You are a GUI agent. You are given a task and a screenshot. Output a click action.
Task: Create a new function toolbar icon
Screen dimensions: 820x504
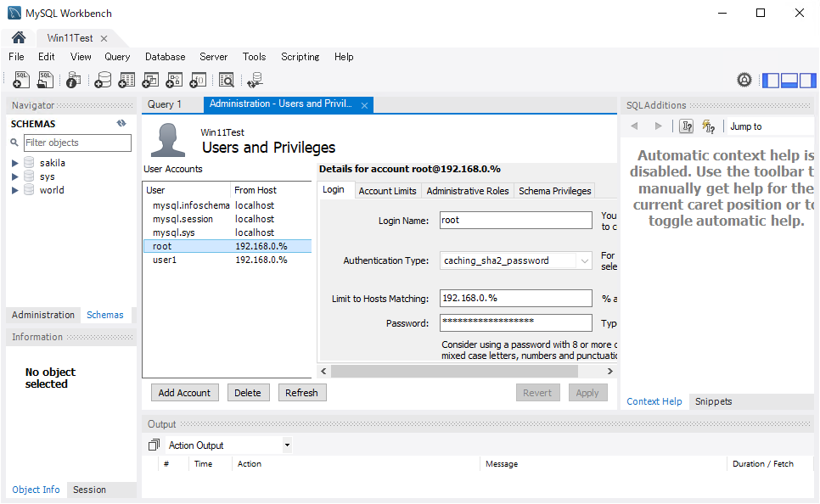198,80
